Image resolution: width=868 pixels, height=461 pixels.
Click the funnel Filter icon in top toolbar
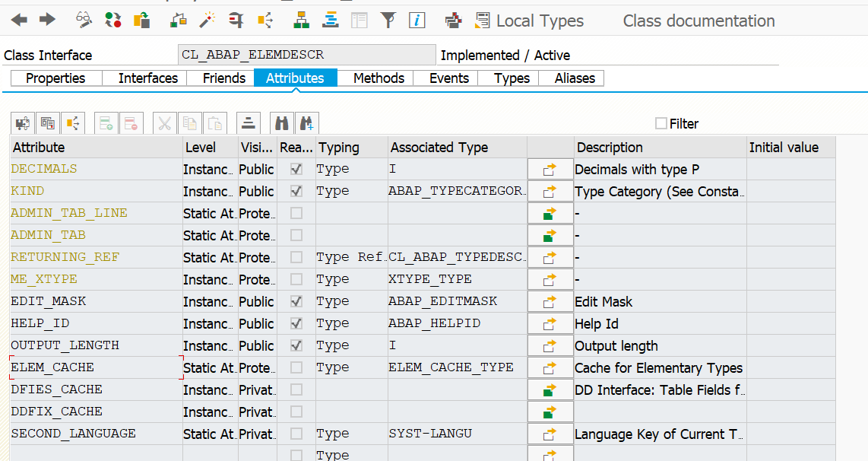(388, 21)
